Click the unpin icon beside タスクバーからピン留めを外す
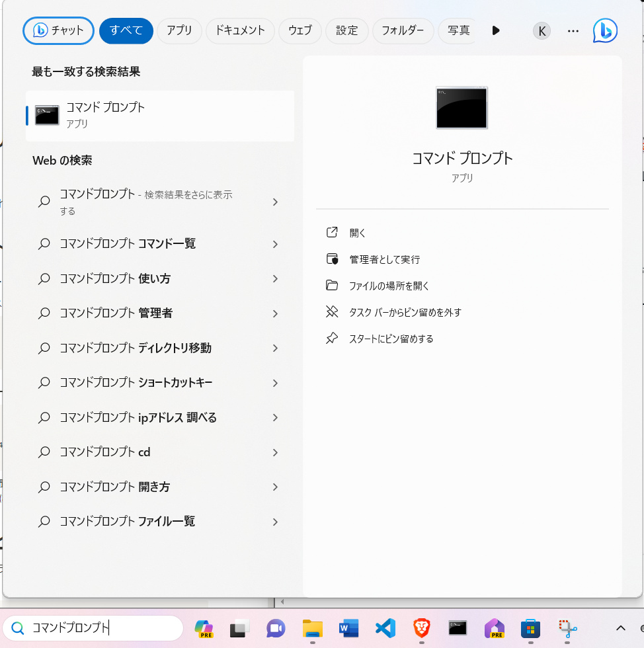This screenshot has width=644, height=648. [x=332, y=311]
